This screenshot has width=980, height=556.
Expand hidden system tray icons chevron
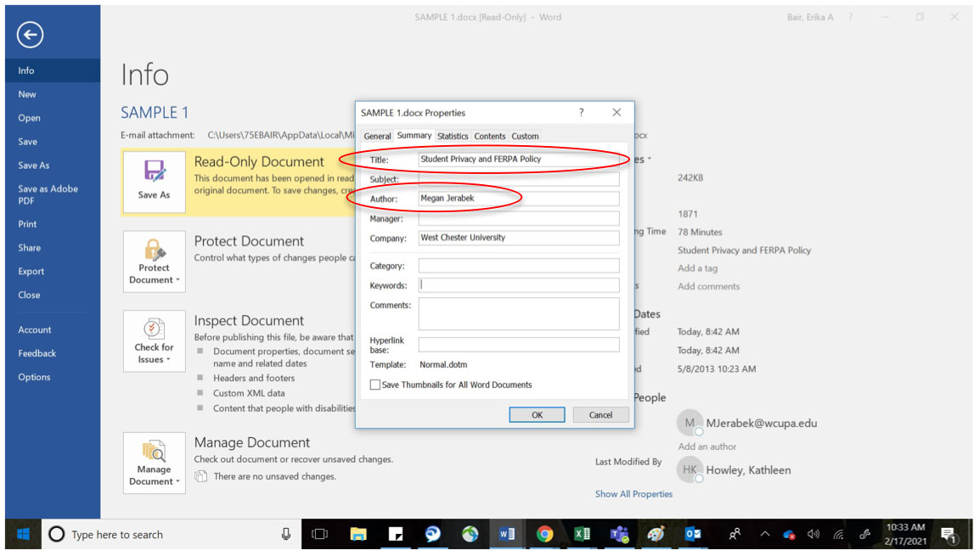point(765,534)
